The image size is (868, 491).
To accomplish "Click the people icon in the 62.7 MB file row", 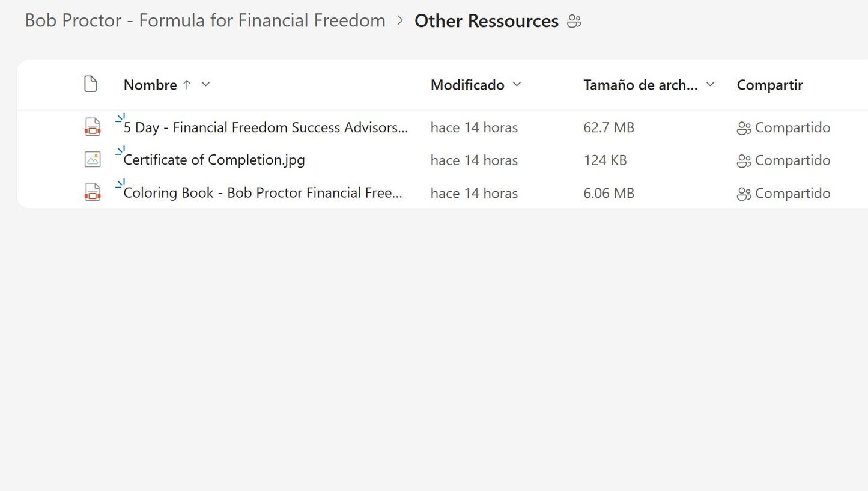I will 744,128.
